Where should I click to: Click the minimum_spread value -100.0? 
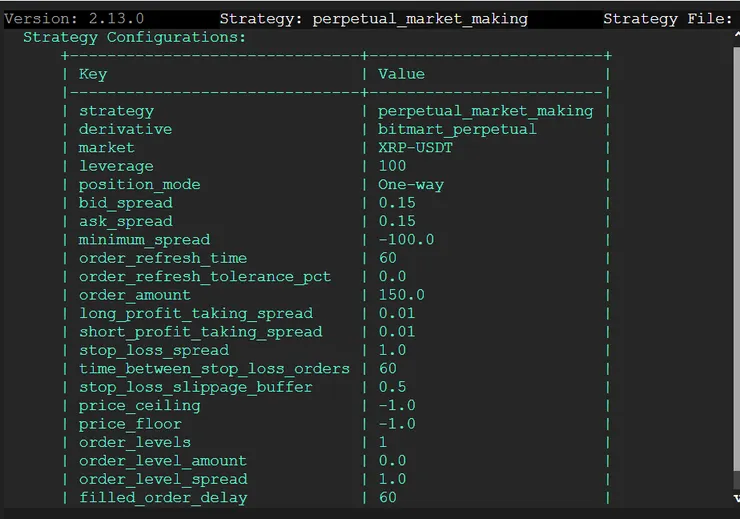pos(406,240)
